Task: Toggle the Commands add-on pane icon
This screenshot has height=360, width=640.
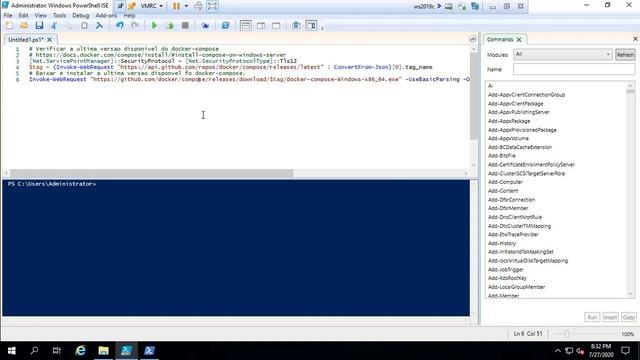Action: click(311, 26)
